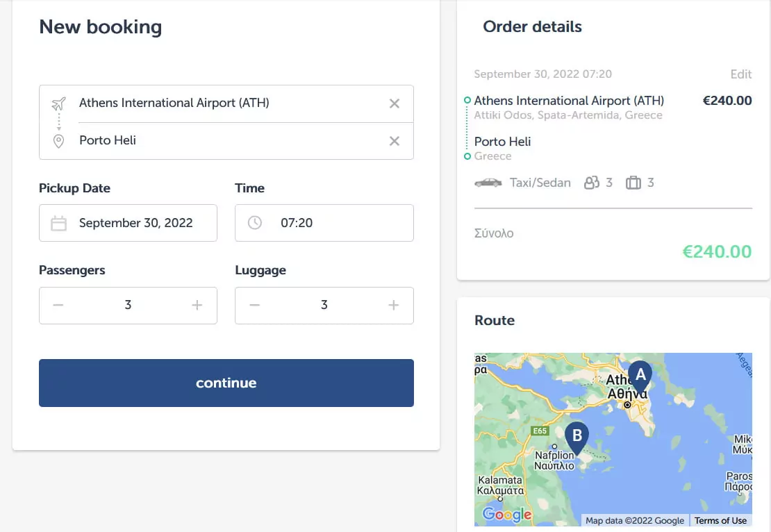
Task: Open the Terms of Use map link
Action: pyautogui.click(x=720, y=520)
